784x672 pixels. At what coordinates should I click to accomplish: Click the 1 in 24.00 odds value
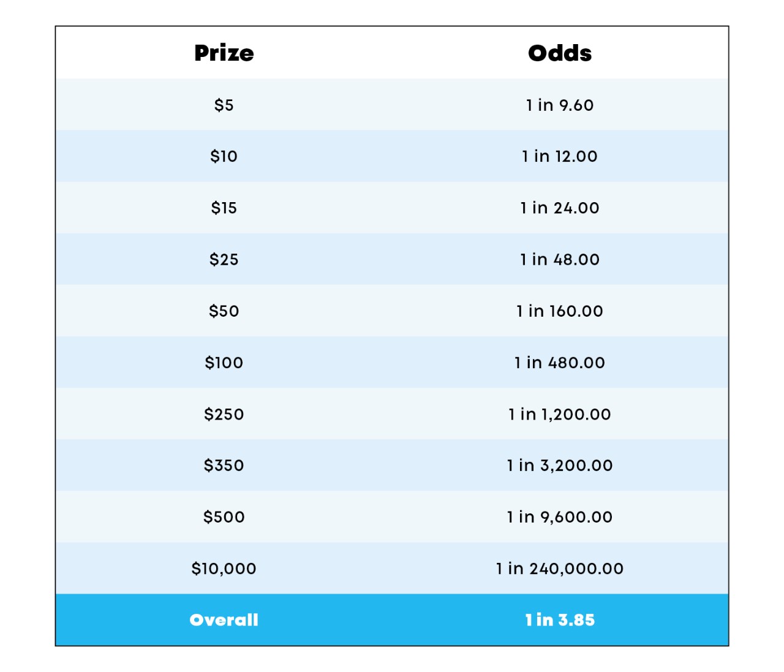560,208
